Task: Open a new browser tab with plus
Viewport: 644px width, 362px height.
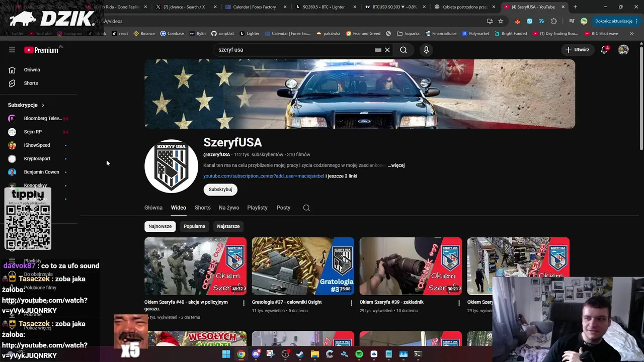Action: [575, 7]
